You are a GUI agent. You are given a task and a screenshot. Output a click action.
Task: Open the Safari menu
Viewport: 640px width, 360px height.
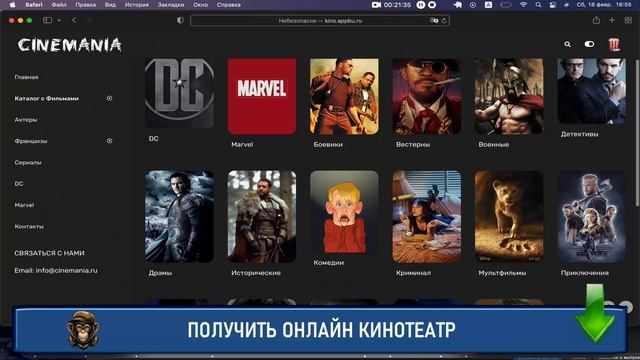33,5
